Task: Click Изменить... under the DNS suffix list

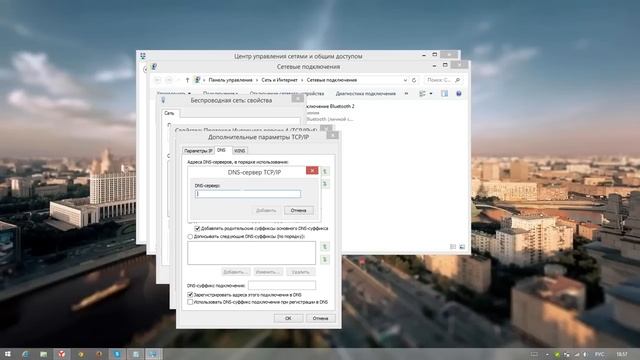Action: tap(268, 272)
